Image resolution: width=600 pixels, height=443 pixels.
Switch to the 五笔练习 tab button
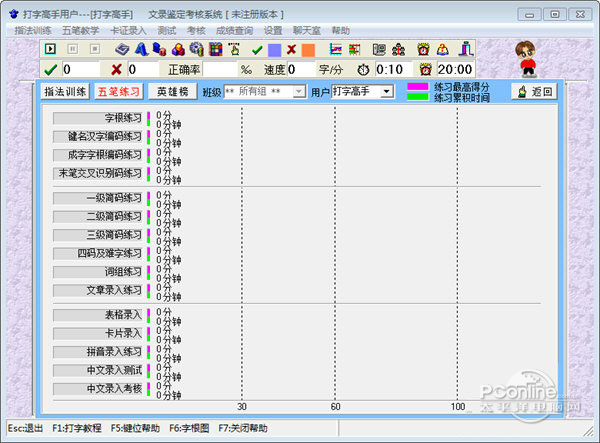coord(119,92)
